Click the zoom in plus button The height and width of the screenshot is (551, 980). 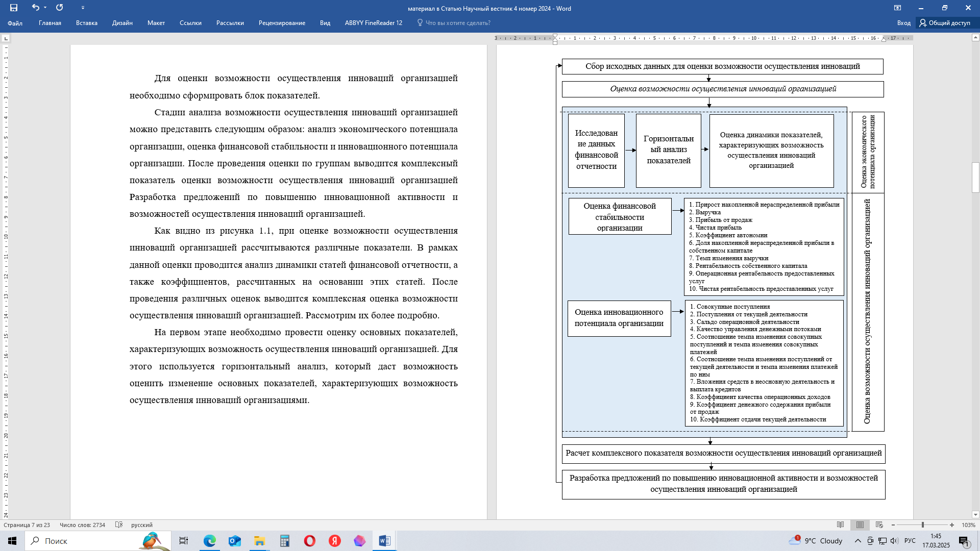point(952,525)
